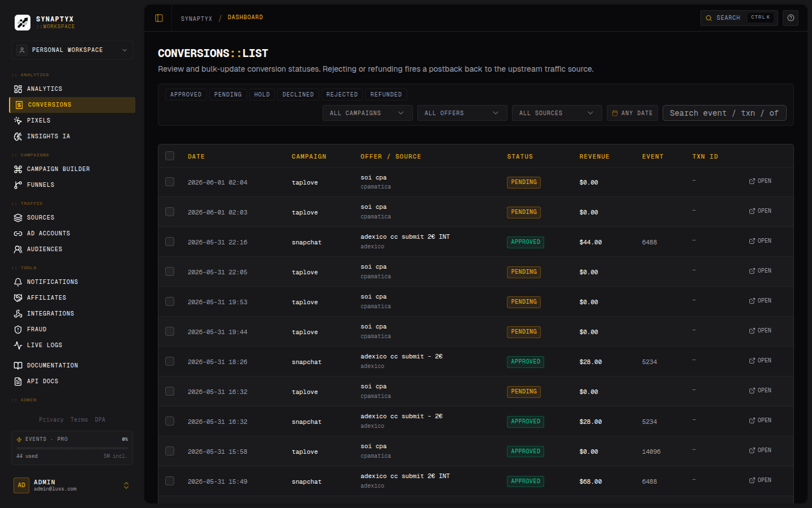
Task: Check the 2026-05-31 19:53 row checkbox
Action: [170, 301]
